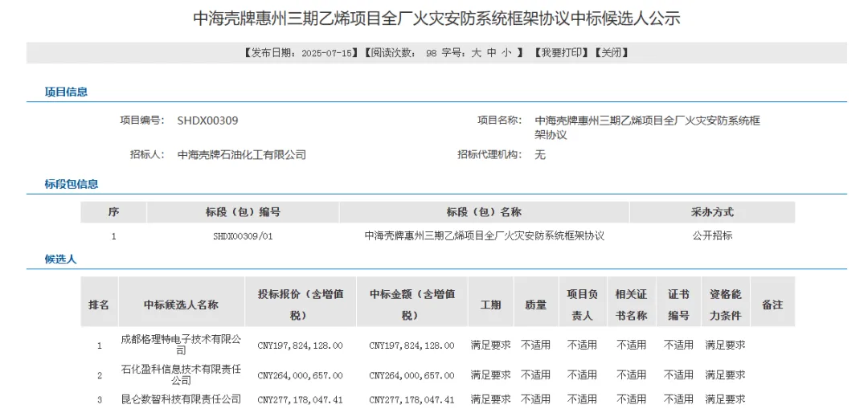Click 质量 不适用 in 石化盈科 row
Image resolution: width=868 pixels, height=413 pixels.
536,374
